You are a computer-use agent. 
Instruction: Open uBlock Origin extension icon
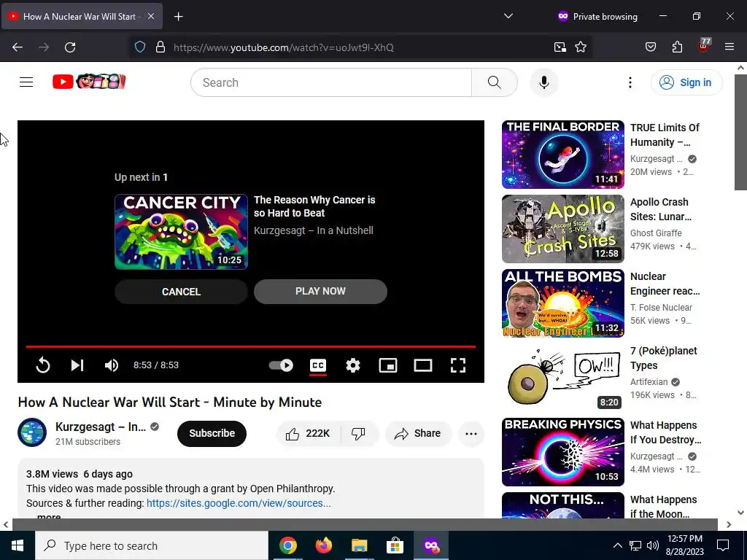coord(704,46)
